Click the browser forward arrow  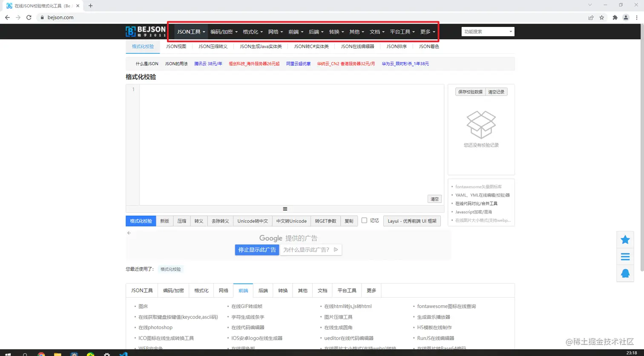pyautogui.click(x=18, y=17)
